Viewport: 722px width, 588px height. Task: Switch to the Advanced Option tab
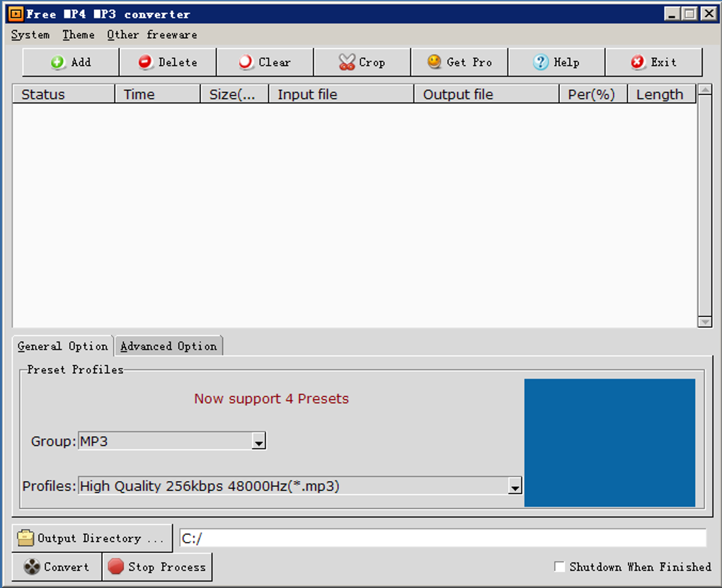(168, 346)
